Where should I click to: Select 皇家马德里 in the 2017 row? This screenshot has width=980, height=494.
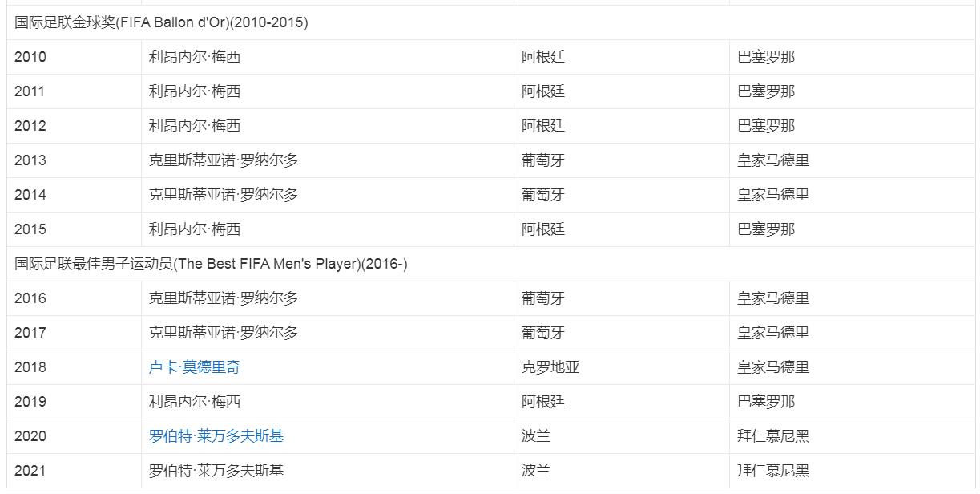772,333
